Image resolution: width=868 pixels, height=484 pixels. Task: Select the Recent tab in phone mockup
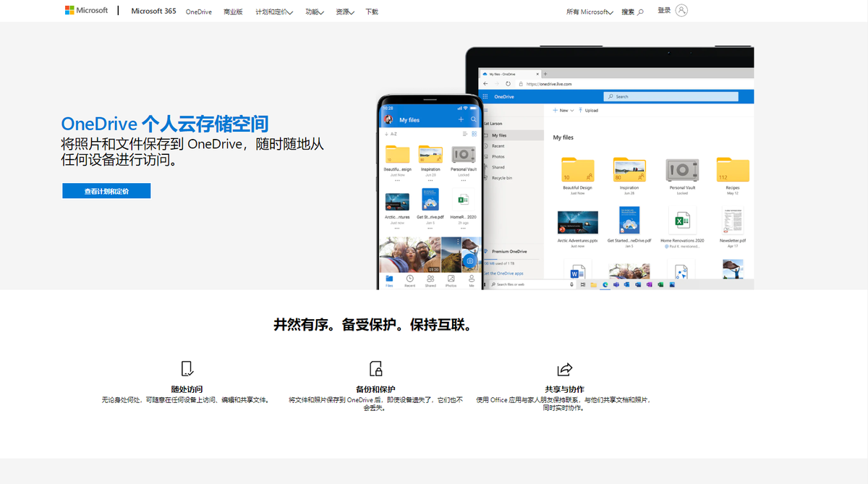[x=409, y=281]
